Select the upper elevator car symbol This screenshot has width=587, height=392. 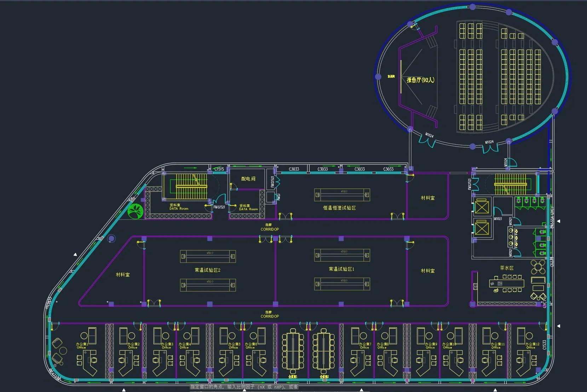482,207
